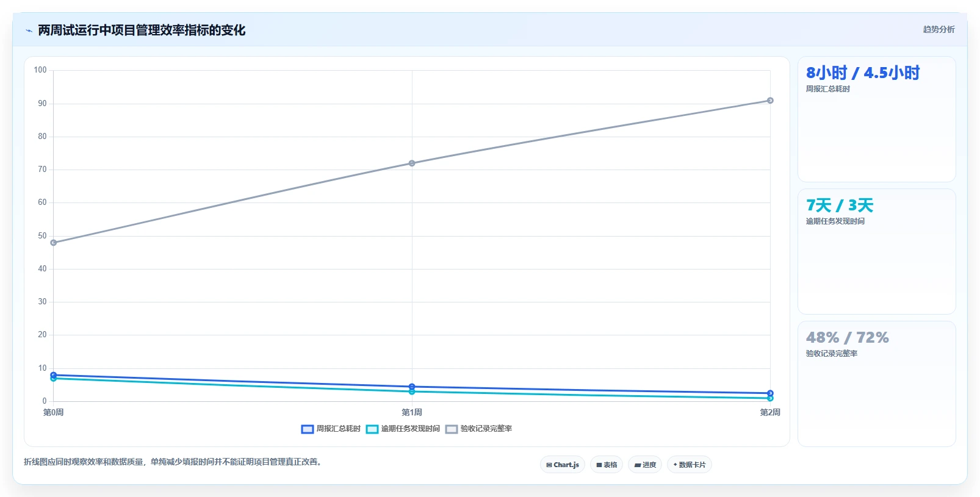Click the 50 y-axis label
Viewport: 980px width, 497px height.
tap(42, 235)
